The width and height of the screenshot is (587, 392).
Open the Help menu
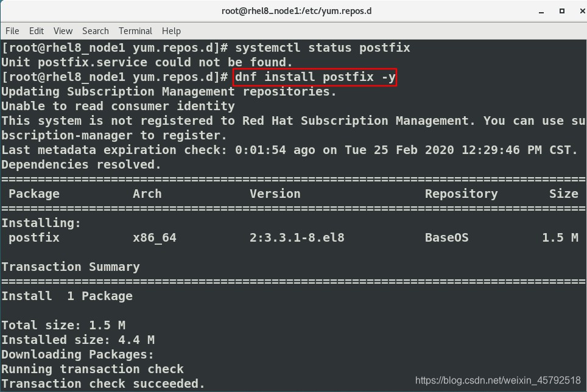171,31
